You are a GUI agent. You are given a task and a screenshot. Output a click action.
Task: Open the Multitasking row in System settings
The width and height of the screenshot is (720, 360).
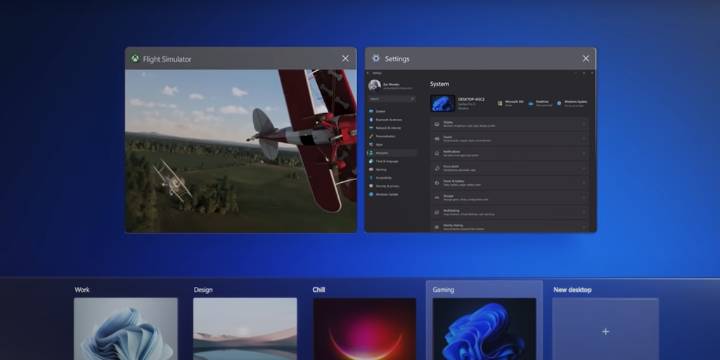[x=510, y=212]
